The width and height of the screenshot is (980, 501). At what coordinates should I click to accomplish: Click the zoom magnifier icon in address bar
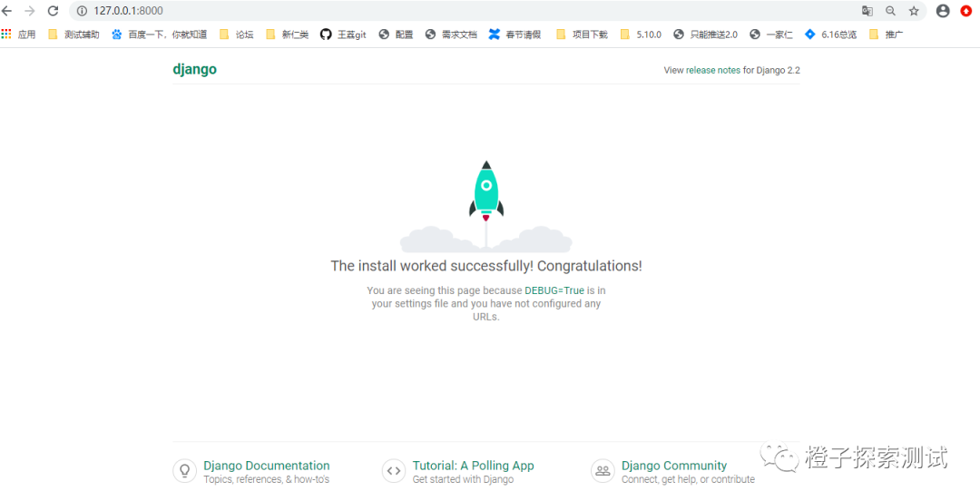890,11
